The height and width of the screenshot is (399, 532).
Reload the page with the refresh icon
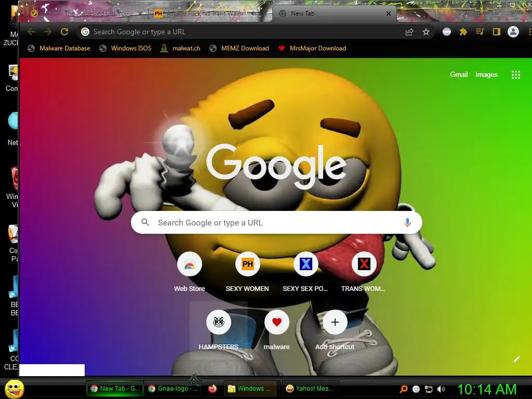(64, 32)
